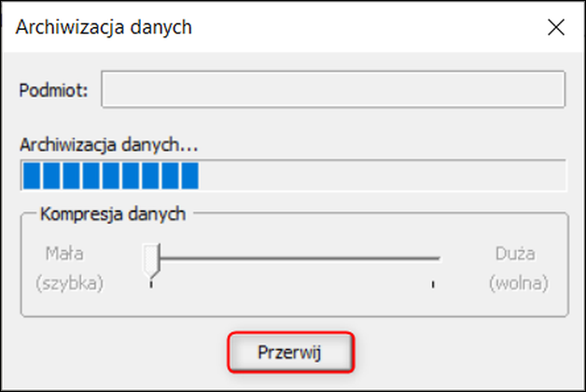
Task: Click the Podmiot input field
Action: coord(333,91)
